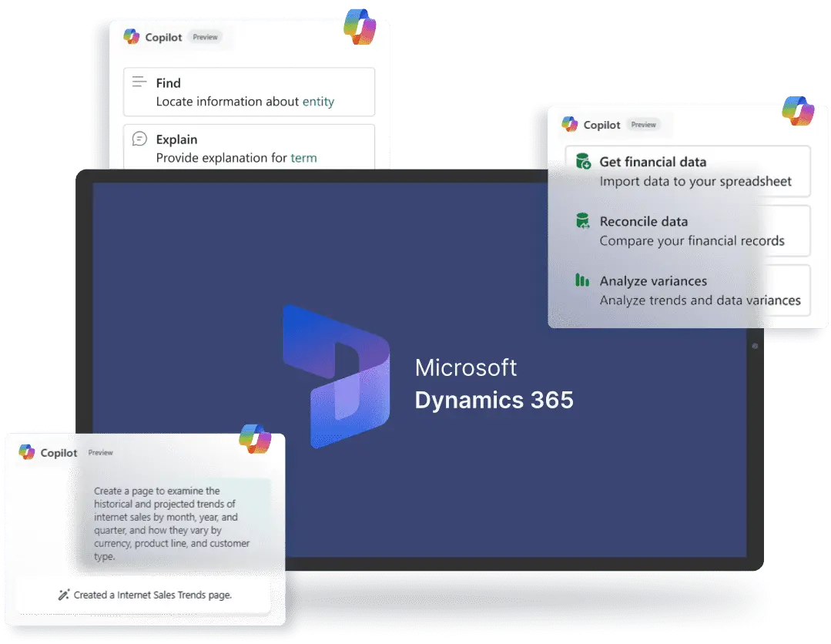The height and width of the screenshot is (644, 831).
Task: Click large Copilot logo above the financial data panel
Action: [798, 111]
